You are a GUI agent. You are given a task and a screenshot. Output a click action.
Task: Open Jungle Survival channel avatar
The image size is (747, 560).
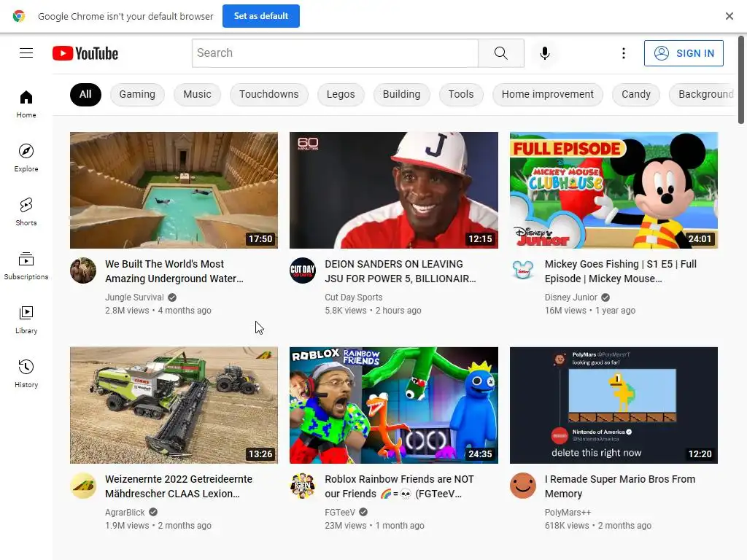pos(83,271)
